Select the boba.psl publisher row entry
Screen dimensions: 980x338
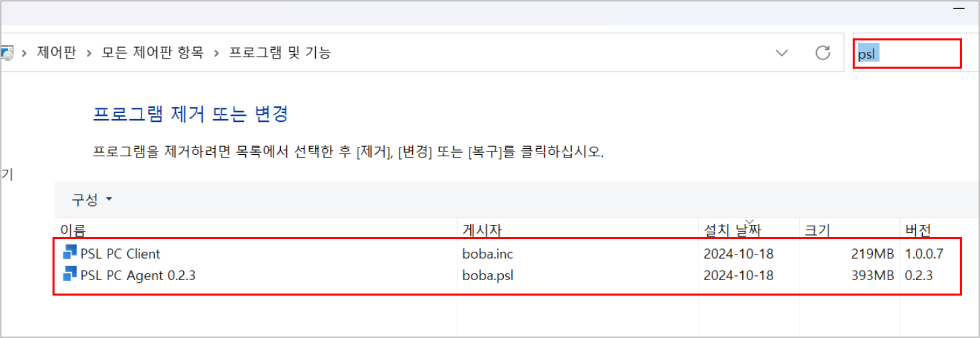484,275
